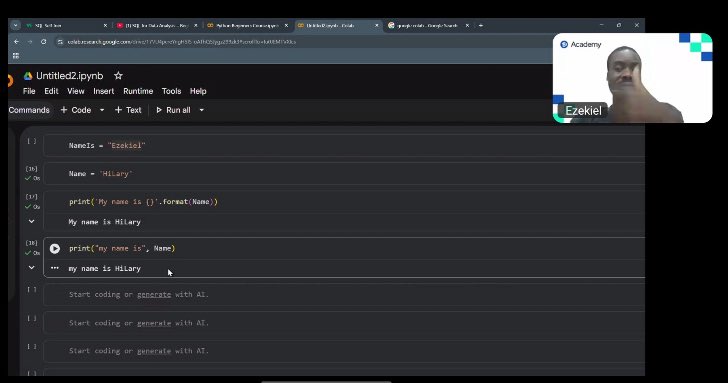
Task: Star the Untitled2.ipynb notebook
Action: pyautogui.click(x=118, y=75)
